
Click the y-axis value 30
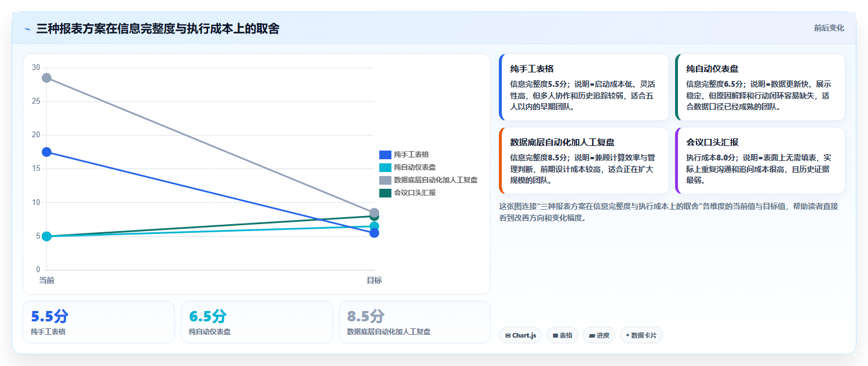tap(36, 68)
